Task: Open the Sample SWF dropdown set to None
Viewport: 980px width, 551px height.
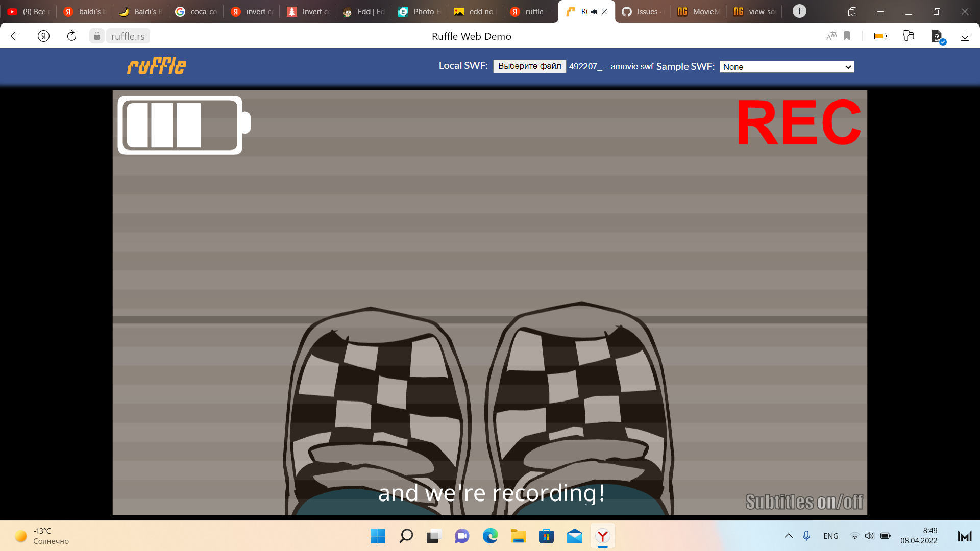Action: tap(786, 67)
